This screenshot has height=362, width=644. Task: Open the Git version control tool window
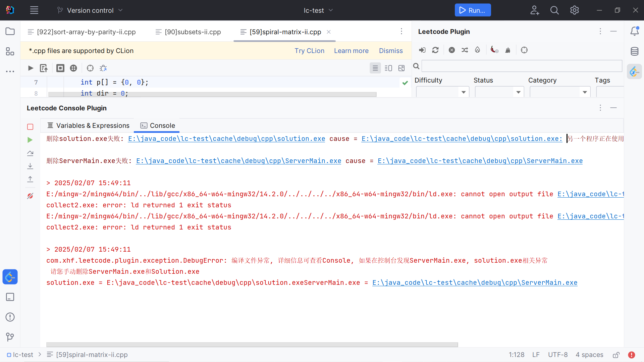[x=10, y=337]
